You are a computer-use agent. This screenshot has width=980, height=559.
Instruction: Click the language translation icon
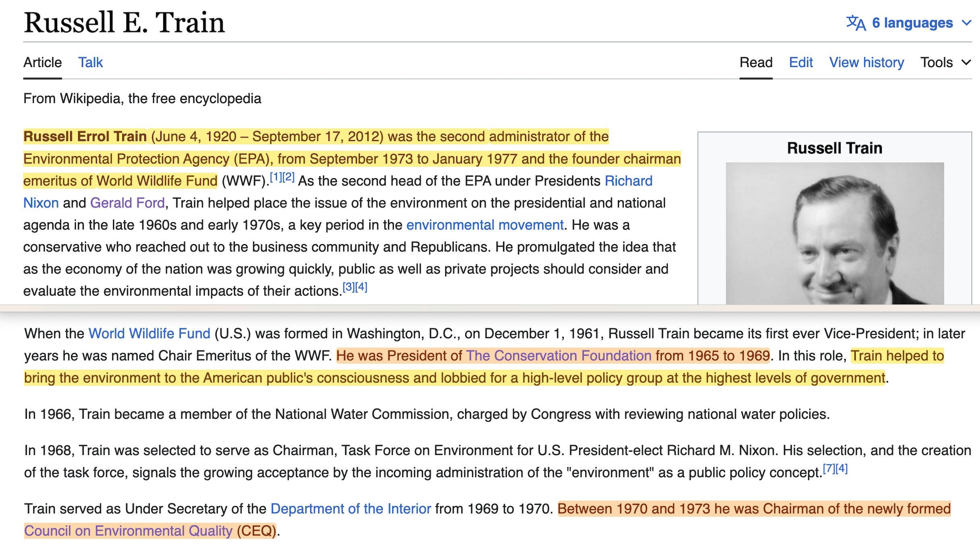[x=855, y=23]
